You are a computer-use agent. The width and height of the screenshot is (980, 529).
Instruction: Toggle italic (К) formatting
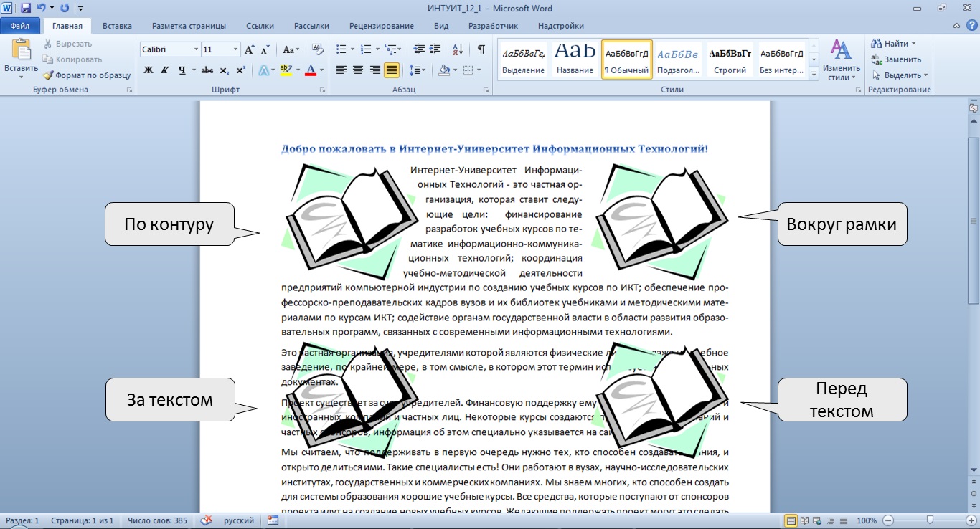click(x=164, y=70)
